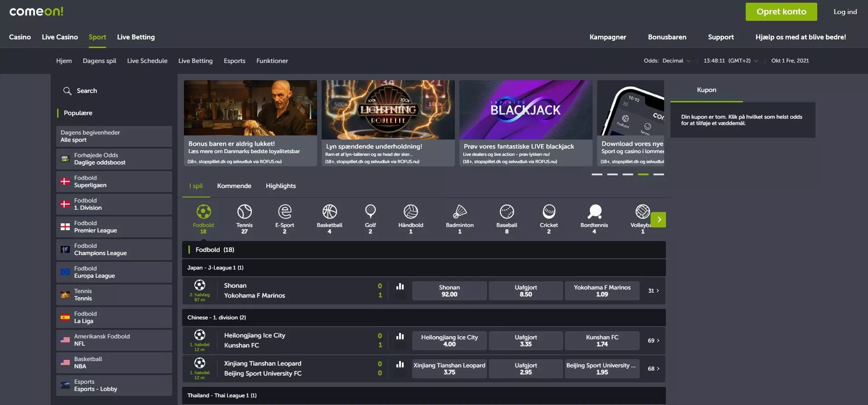
Task: Open the Support link
Action: (x=721, y=37)
